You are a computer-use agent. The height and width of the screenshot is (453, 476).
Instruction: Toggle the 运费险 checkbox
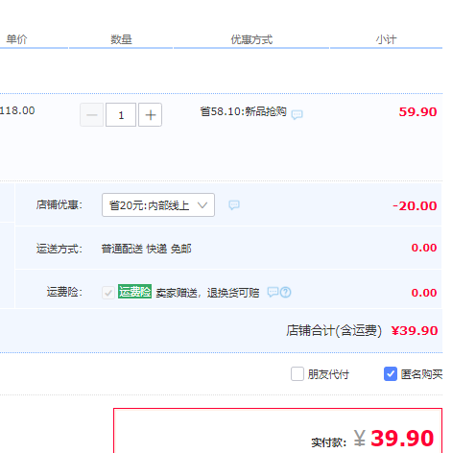pos(108,293)
